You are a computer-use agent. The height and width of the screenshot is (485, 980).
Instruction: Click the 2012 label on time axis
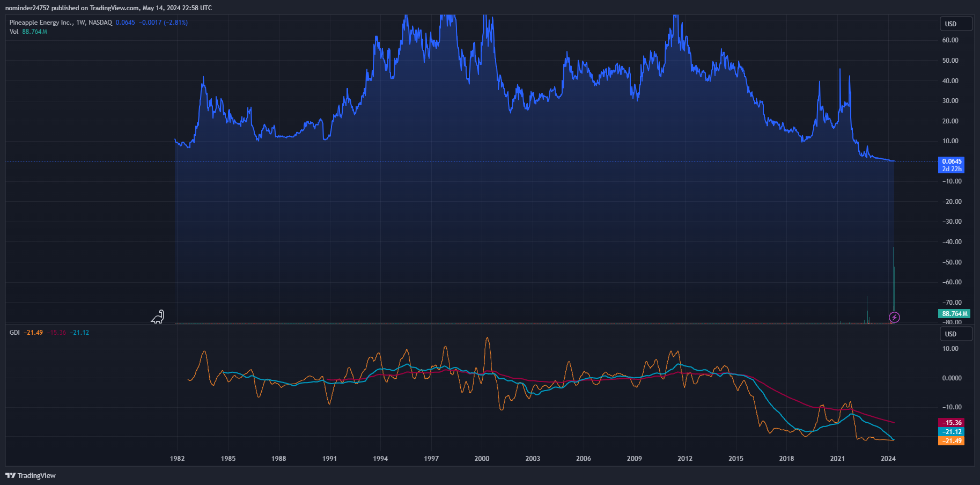pyautogui.click(x=685, y=458)
